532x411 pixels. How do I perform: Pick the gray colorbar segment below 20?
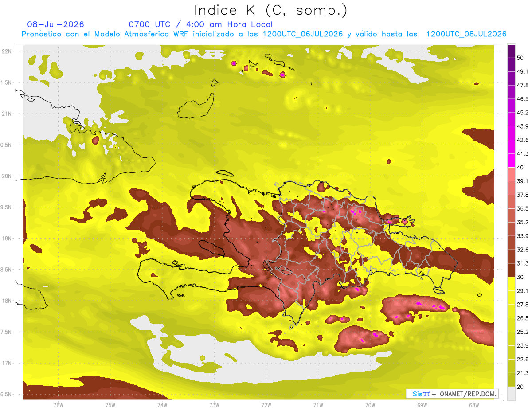511,393
